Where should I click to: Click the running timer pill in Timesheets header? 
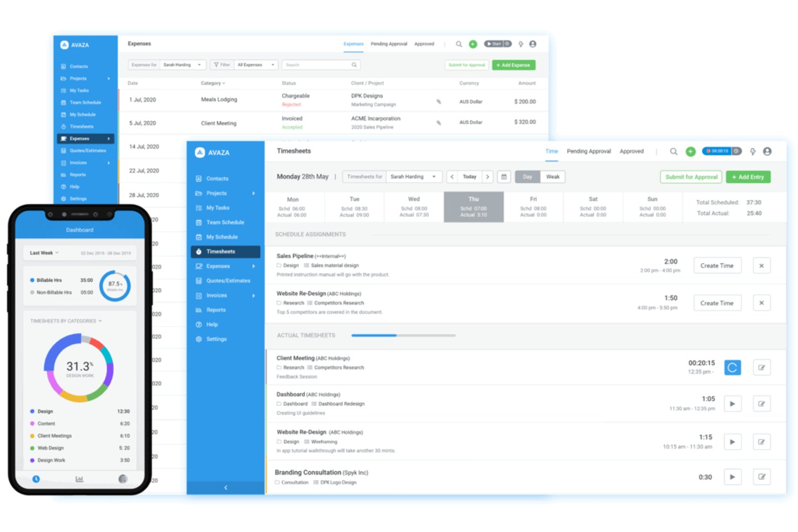click(721, 151)
